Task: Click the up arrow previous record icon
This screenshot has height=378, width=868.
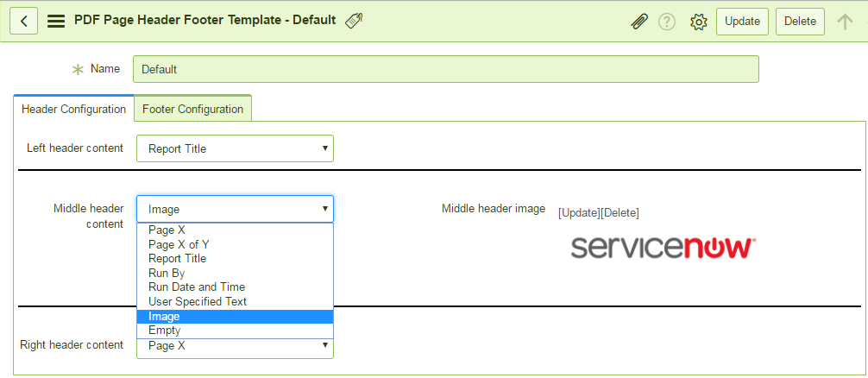Action: [x=845, y=22]
